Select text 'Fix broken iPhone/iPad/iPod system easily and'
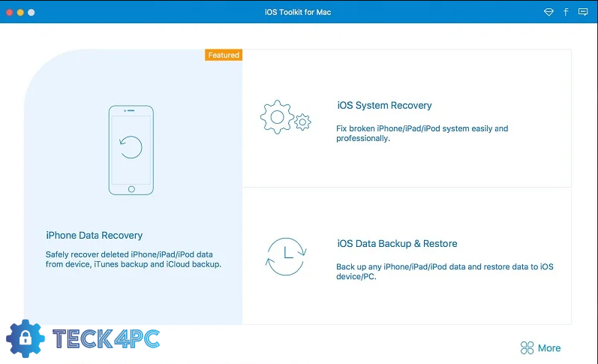 (422, 128)
